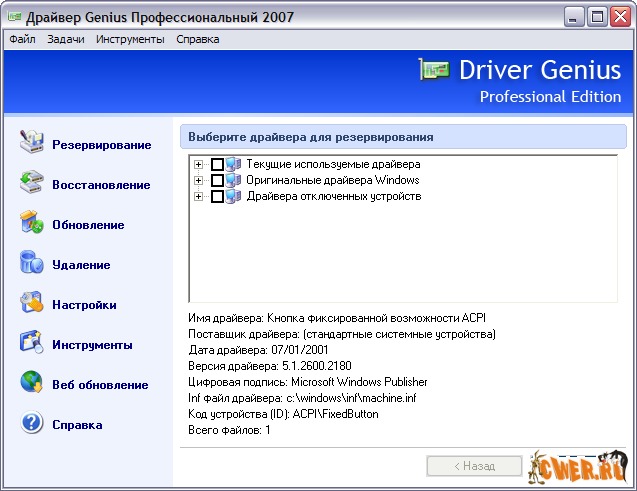Select the Обновление sidebar icon
637x491 pixels.
point(32,223)
